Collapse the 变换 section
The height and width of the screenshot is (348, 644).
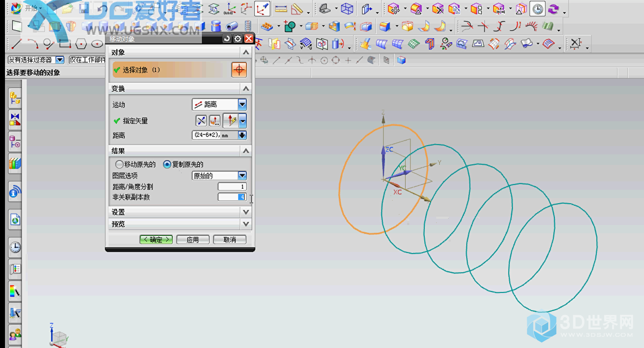pyautogui.click(x=246, y=88)
